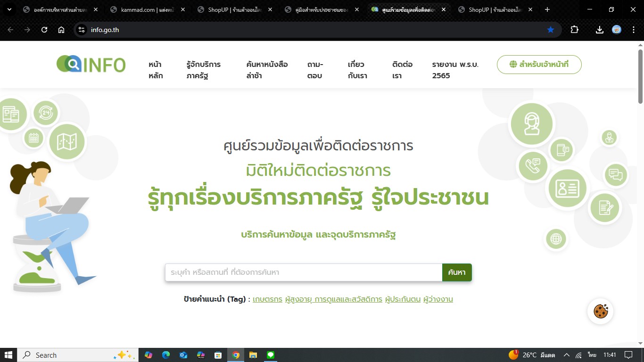Click the INFO logo in the header
The width and height of the screenshot is (644, 362).
click(x=91, y=65)
